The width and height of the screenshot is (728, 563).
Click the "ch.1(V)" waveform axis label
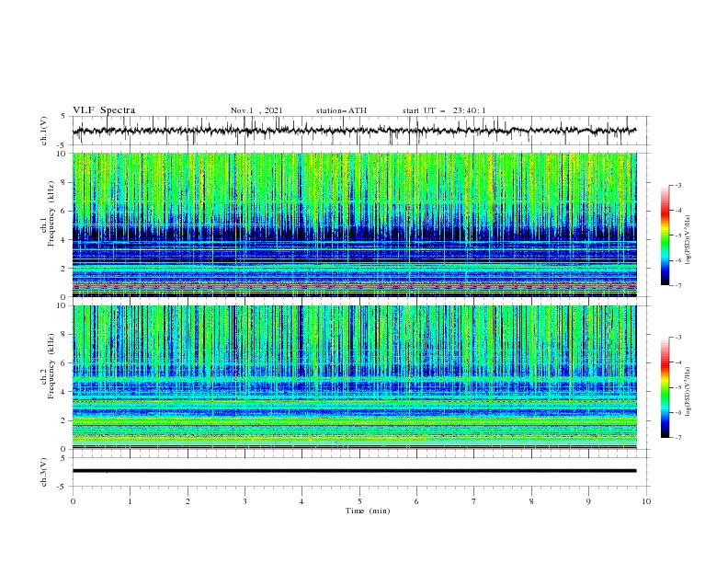44,131
